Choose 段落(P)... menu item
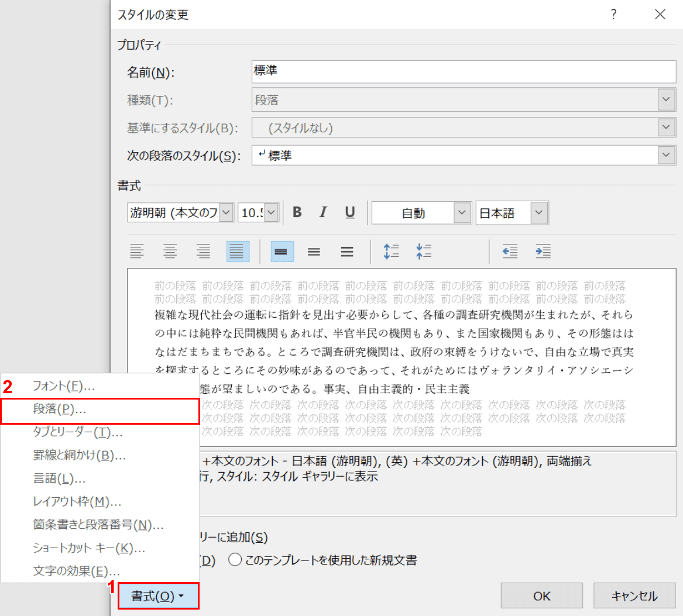This screenshot has width=683, height=616. pos(100,409)
